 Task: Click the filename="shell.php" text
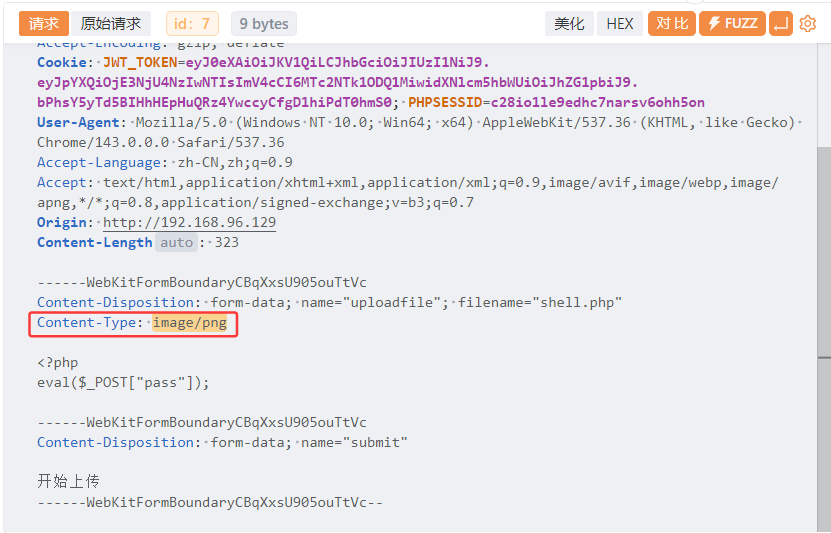pos(540,303)
